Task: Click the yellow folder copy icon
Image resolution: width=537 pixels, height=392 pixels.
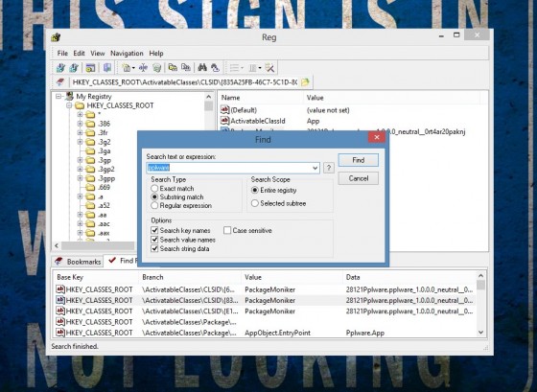Action: [173, 68]
